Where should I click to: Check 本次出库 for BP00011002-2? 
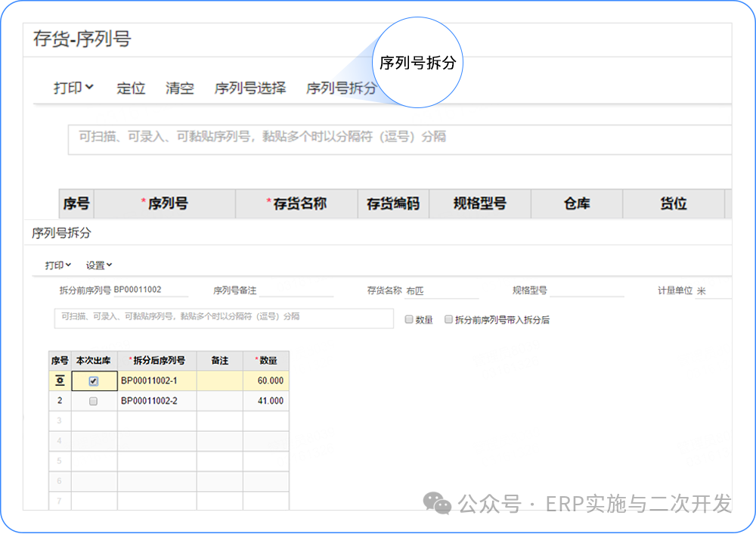[x=94, y=401]
